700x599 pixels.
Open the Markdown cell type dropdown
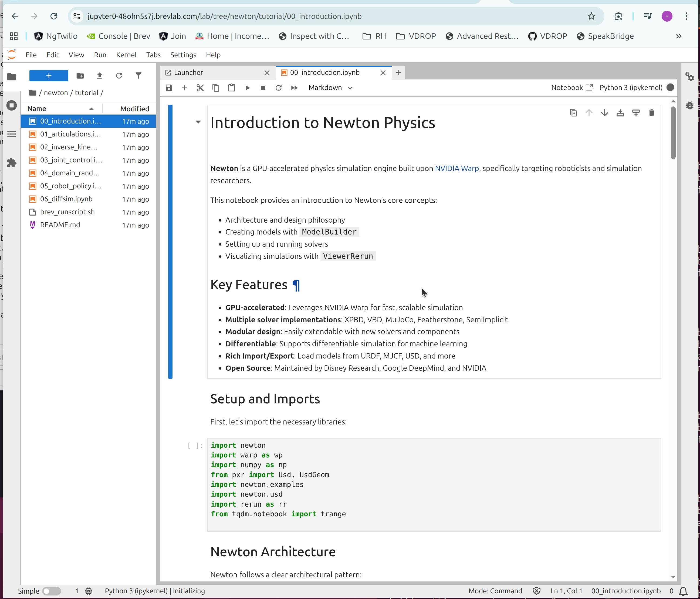pyautogui.click(x=330, y=88)
